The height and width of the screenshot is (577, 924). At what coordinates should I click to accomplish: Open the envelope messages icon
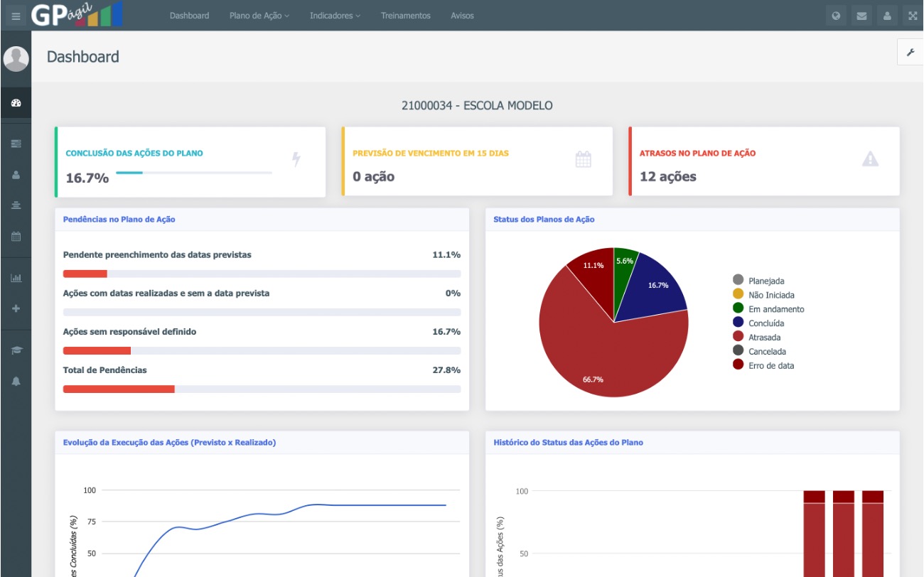[861, 16]
